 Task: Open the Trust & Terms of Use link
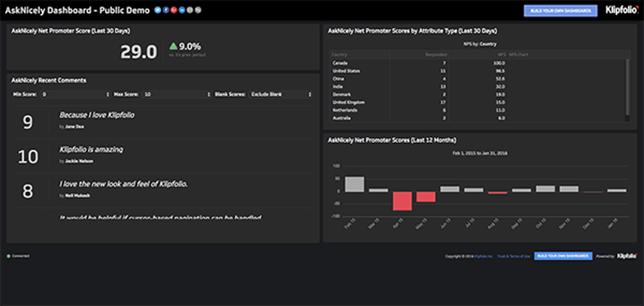click(514, 256)
